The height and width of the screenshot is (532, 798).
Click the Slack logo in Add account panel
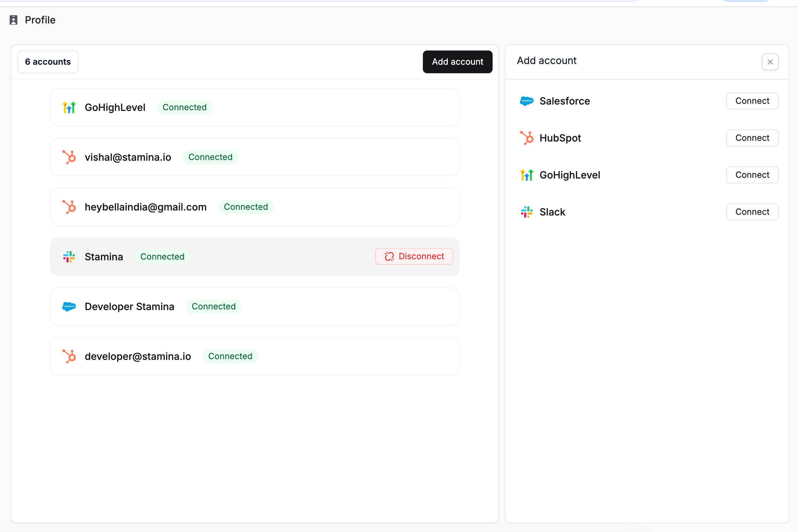527,212
